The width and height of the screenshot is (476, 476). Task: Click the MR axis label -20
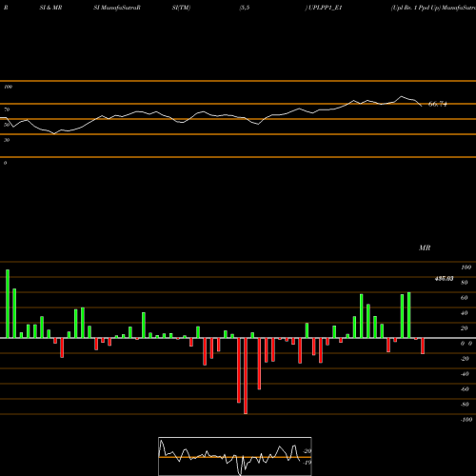pos(465,359)
